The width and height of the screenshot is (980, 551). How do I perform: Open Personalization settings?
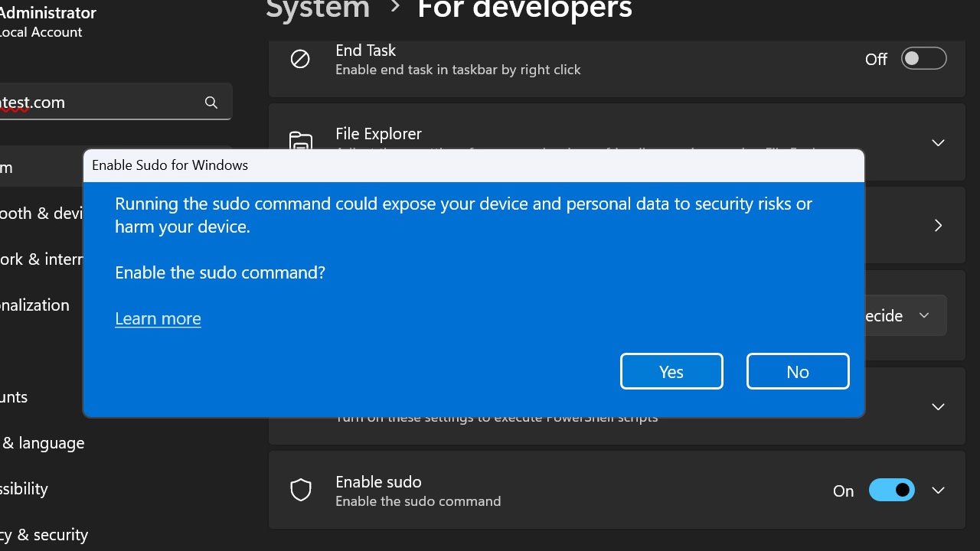click(34, 305)
